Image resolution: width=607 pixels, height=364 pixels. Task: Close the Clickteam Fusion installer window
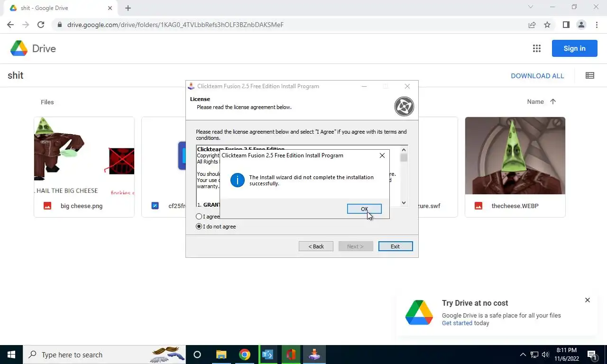pos(407,86)
